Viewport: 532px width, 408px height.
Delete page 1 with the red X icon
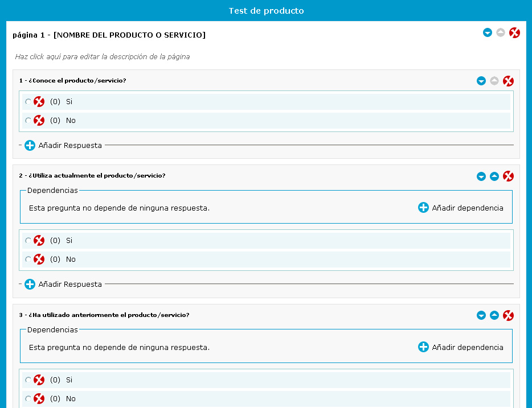pos(514,33)
